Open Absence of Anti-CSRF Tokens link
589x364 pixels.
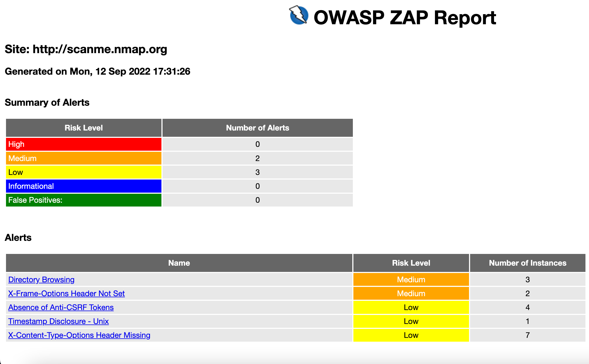(x=61, y=307)
